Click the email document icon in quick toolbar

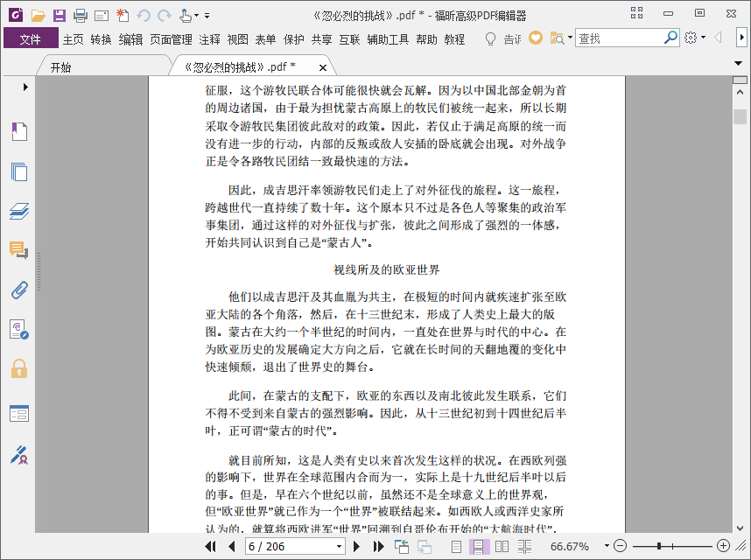click(x=102, y=16)
